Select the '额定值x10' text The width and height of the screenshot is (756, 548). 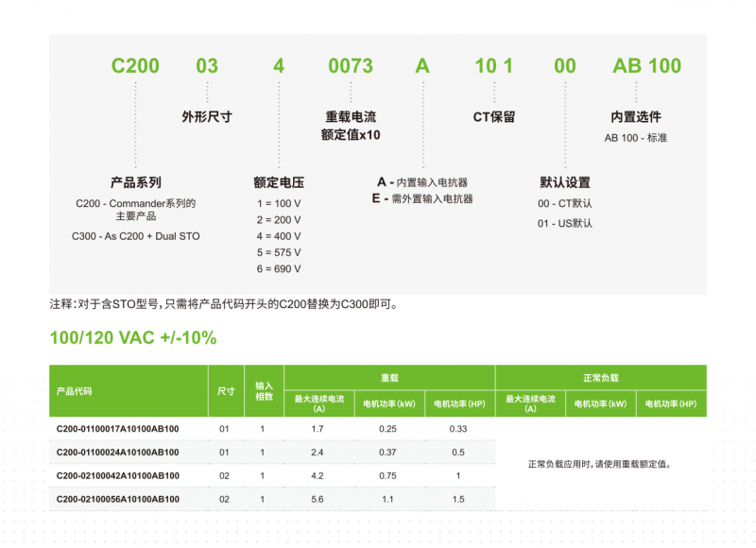(x=351, y=135)
